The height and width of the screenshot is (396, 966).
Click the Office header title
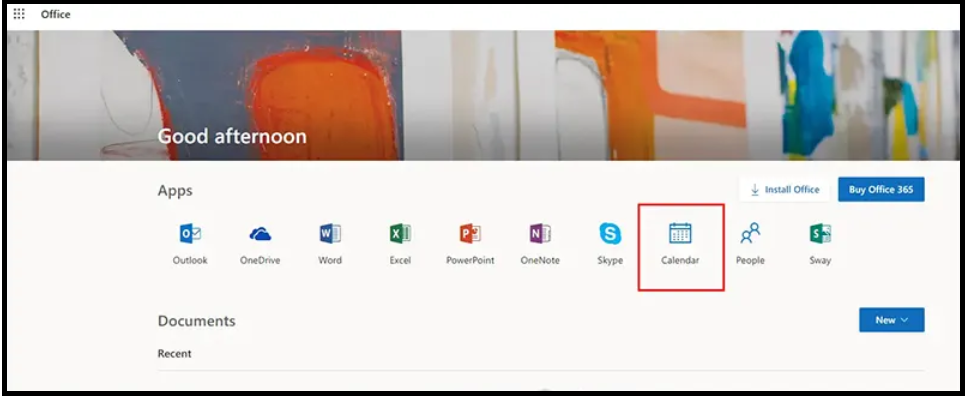(x=55, y=14)
